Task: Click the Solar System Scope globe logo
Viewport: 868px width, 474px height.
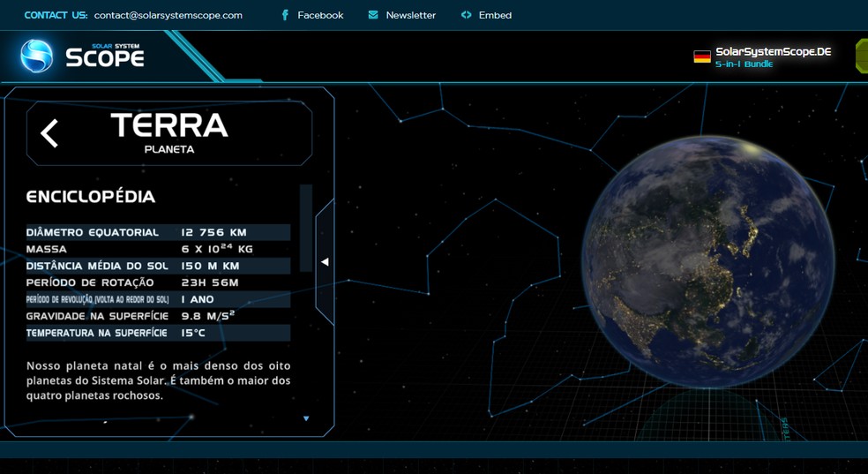Action: [36, 56]
